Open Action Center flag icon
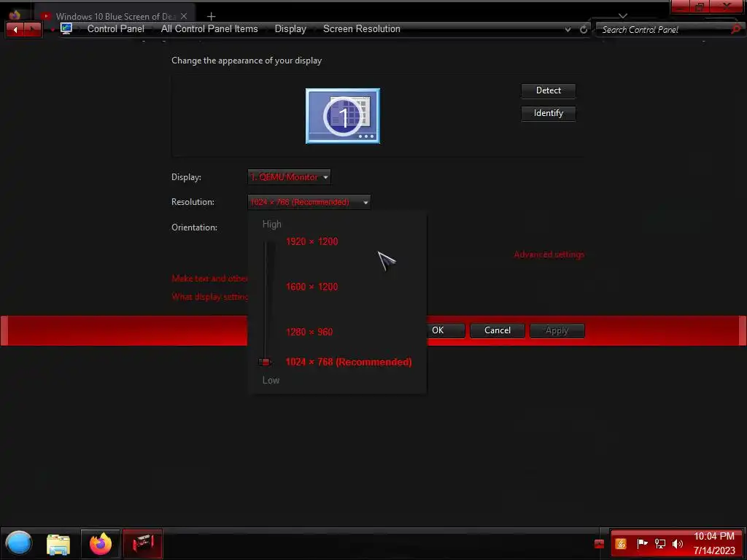Image resolution: width=747 pixels, height=560 pixels. (642, 543)
